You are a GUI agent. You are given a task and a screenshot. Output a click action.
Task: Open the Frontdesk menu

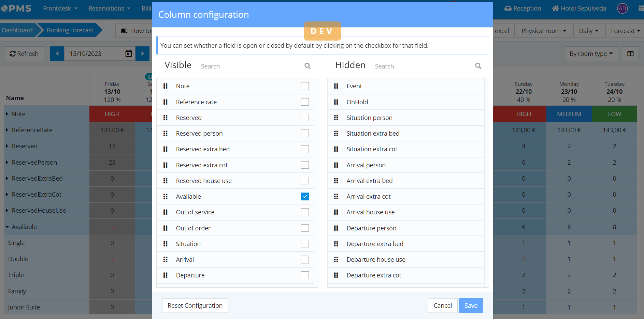tap(60, 9)
